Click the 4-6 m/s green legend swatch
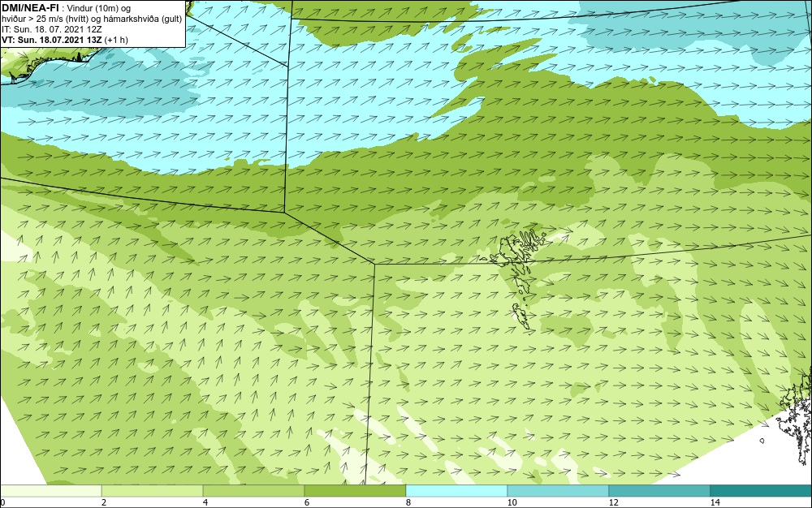 tap(253, 491)
